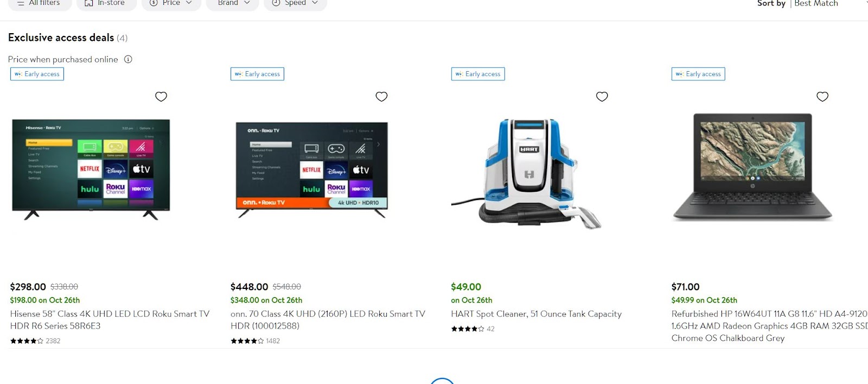This screenshot has width=868, height=384.
Task: Click Early access badge above HP laptop
Action: click(x=698, y=74)
